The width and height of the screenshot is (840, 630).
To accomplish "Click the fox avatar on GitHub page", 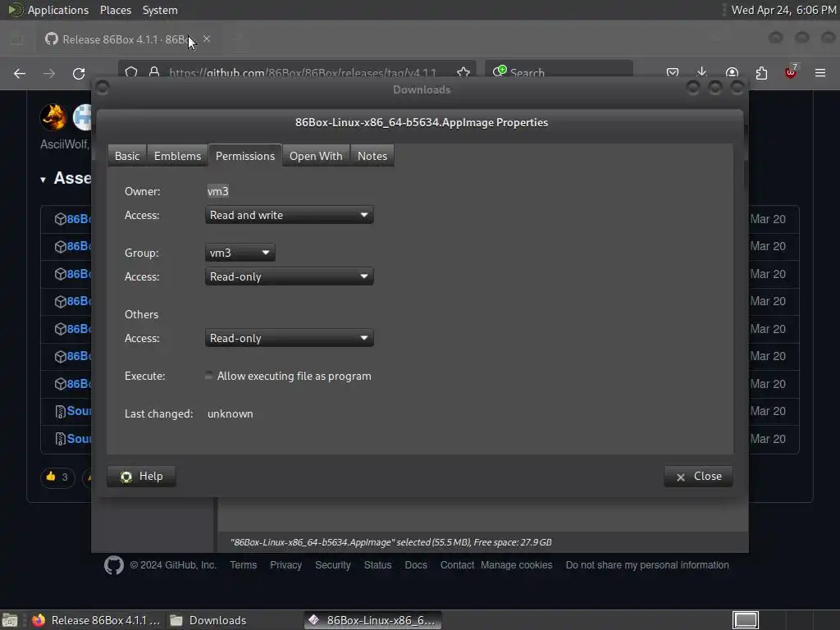I will (x=53, y=116).
